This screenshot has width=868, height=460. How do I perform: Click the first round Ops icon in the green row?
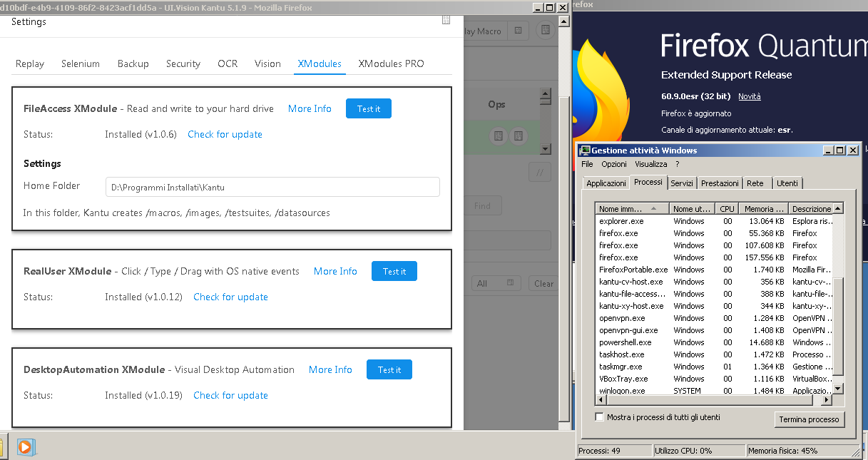(499, 136)
